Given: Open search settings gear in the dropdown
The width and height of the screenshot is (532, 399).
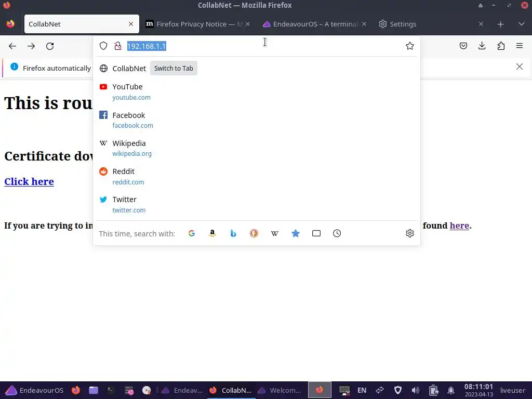Looking at the screenshot, I should coord(410,233).
